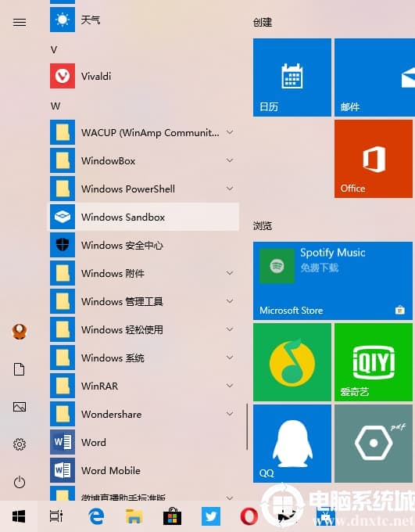The height and width of the screenshot is (532, 415).
Task: Expand the Wondershare folder chevron
Action: (230, 414)
